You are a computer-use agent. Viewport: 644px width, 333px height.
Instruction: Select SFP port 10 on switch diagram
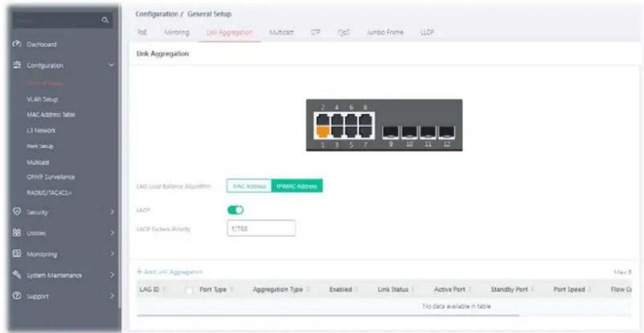pyautogui.click(x=409, y=132)
